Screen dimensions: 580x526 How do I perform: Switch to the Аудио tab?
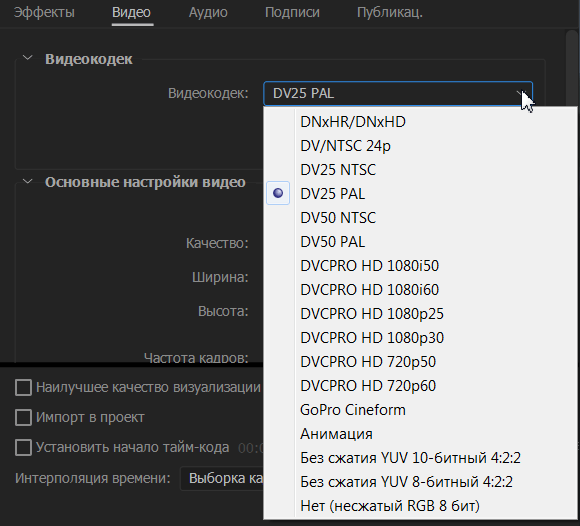(208, 12)
